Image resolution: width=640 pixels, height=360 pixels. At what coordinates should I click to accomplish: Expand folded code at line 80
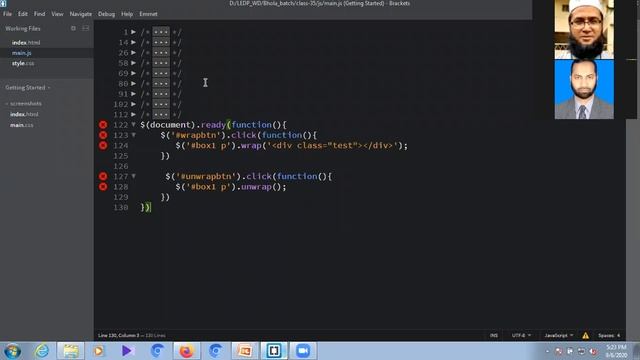click(x=133, y=83)
